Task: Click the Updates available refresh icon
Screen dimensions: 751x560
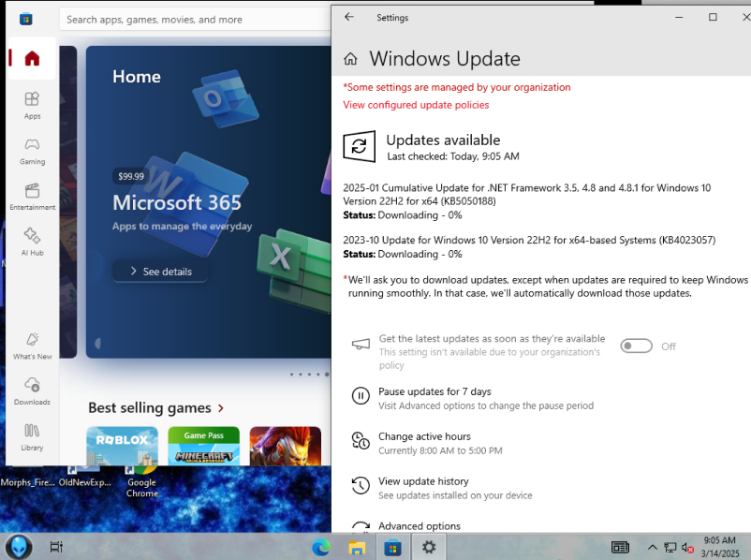Action: click(x=360, y=146)
